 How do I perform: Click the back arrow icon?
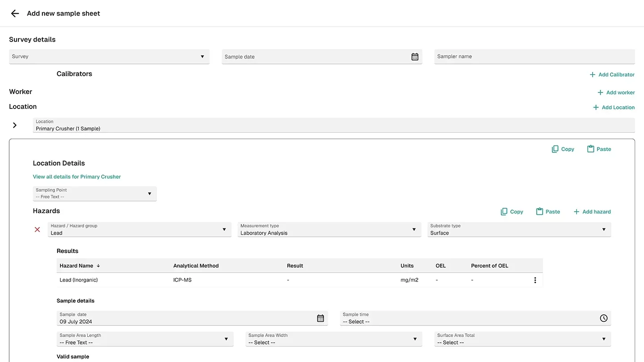pos(15,13)
